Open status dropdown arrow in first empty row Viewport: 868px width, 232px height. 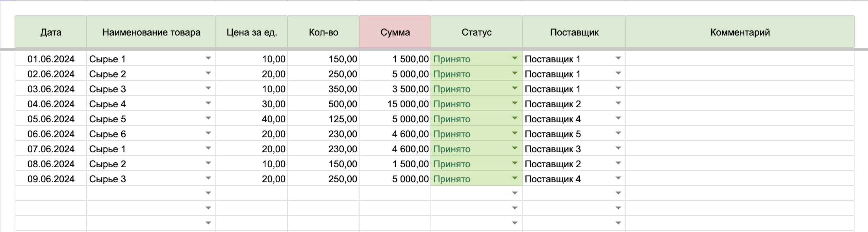514,193
